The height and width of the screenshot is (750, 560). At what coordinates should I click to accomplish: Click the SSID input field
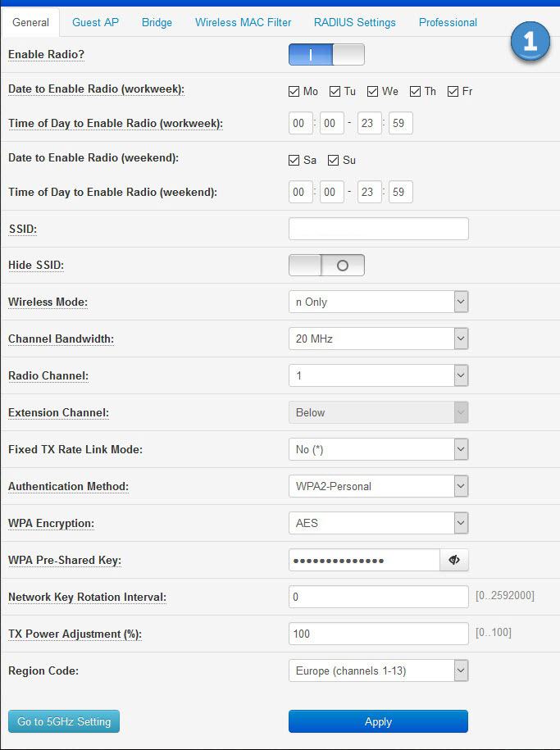tap(378, 229)
